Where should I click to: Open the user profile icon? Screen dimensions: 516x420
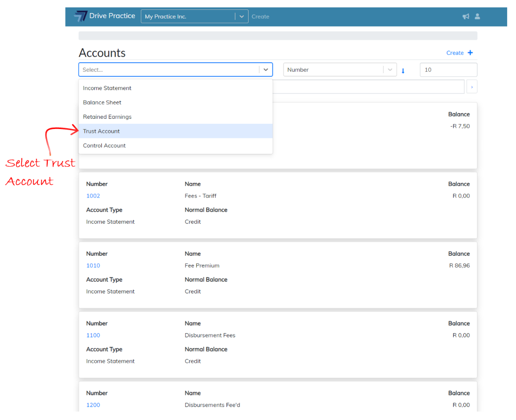point(477,16)
